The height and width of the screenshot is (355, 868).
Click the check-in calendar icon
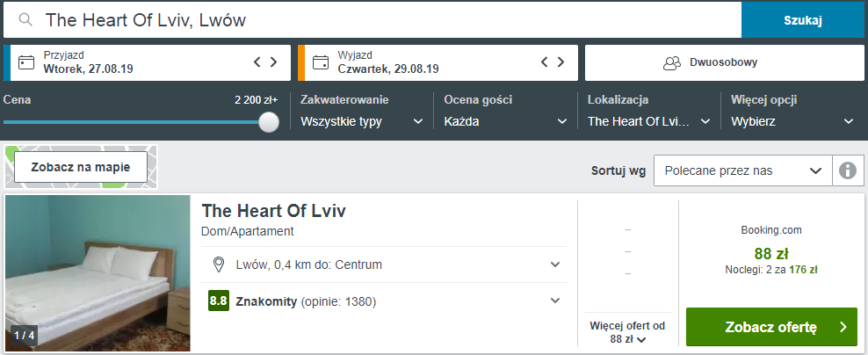tap(26, 62)
